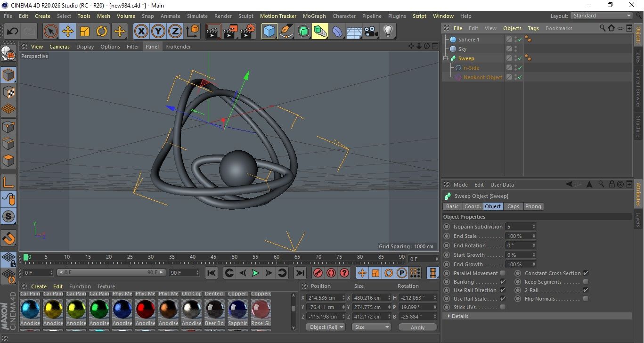Open the Layout dropdown
Image resolution: width=644 pixels, height=343 pixels.
[602, 16]
